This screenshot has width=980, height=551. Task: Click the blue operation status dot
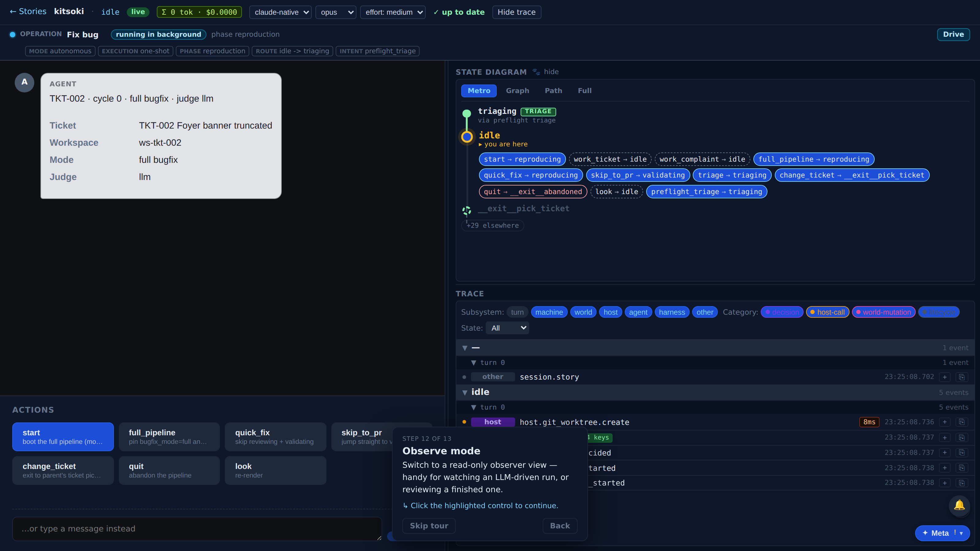pyautogui.click(x=13, y=35)
